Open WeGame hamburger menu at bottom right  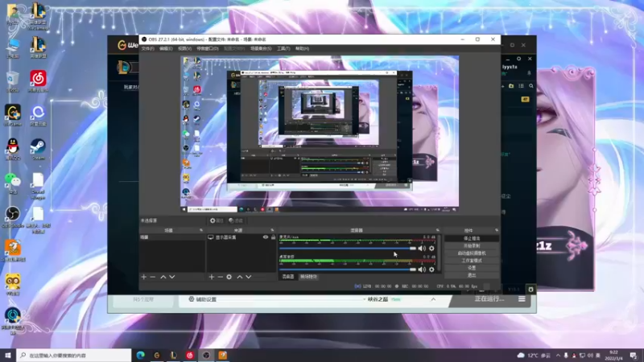tap(522, 299)
